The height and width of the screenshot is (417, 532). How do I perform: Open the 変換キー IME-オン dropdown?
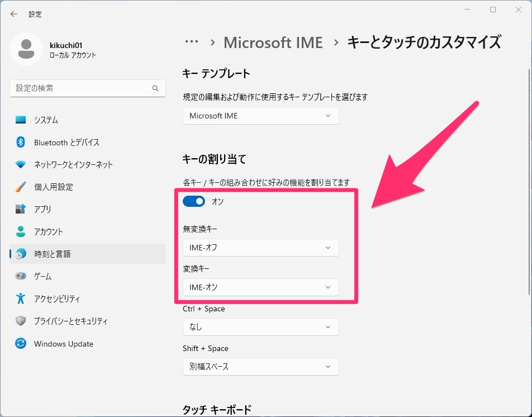[260, 287]
